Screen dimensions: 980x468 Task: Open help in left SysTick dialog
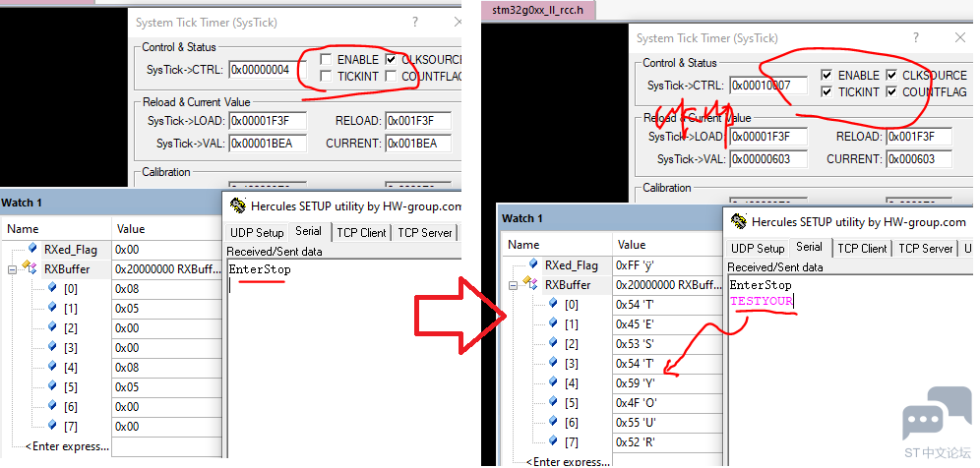tap(415, 23)
